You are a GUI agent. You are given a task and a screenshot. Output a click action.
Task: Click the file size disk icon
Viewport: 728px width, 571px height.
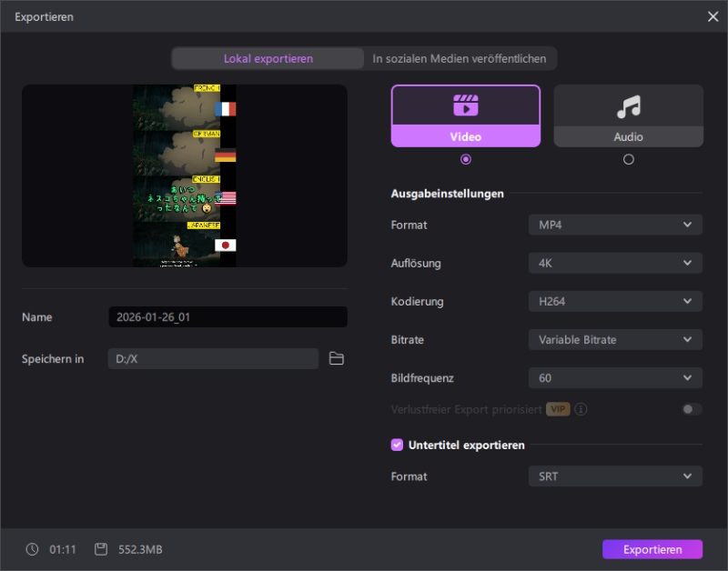101,549
